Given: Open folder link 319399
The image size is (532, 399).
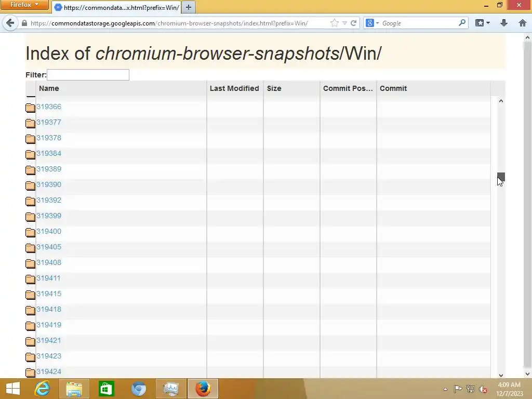Looking at the screenshot, I should click(x=49, y=216).
